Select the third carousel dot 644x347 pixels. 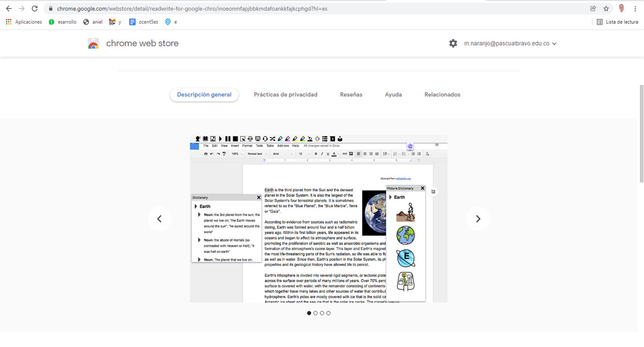tap(322, 313)
